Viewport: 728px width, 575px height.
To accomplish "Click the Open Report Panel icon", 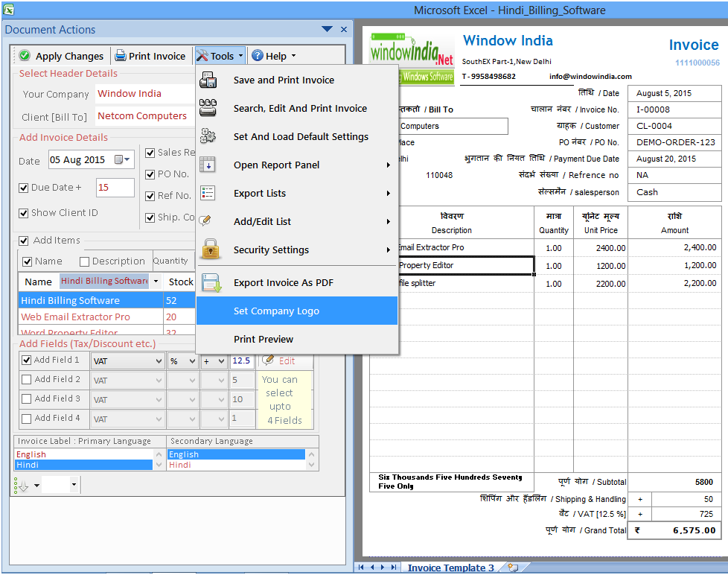I will click(207, 165).
